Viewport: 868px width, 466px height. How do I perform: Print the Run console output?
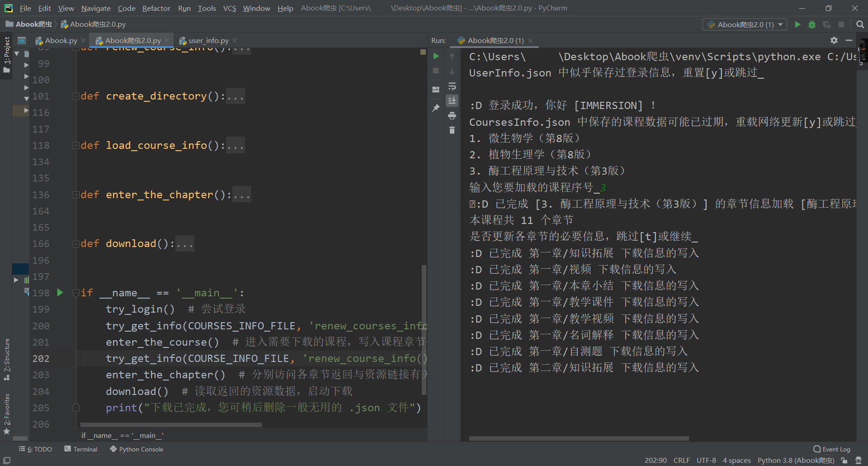(x=452, y=116)
